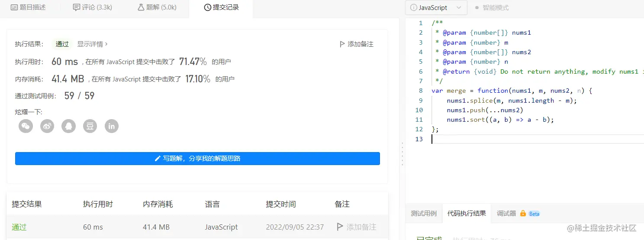Expand 显示详情 link
The height and width of the screenshot is (240, 644).
92,44
